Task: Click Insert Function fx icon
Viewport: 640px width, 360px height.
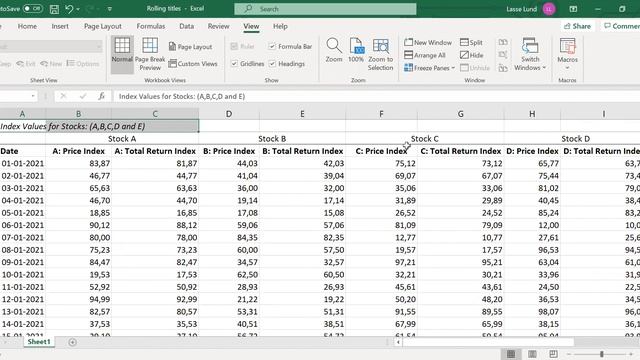Action: coord(101,96)
